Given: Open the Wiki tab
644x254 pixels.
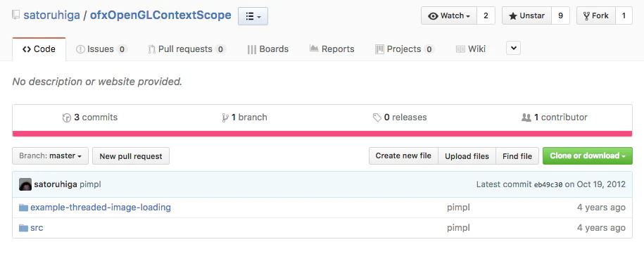Looking at the screenshot, I should (x=471, y=49).
